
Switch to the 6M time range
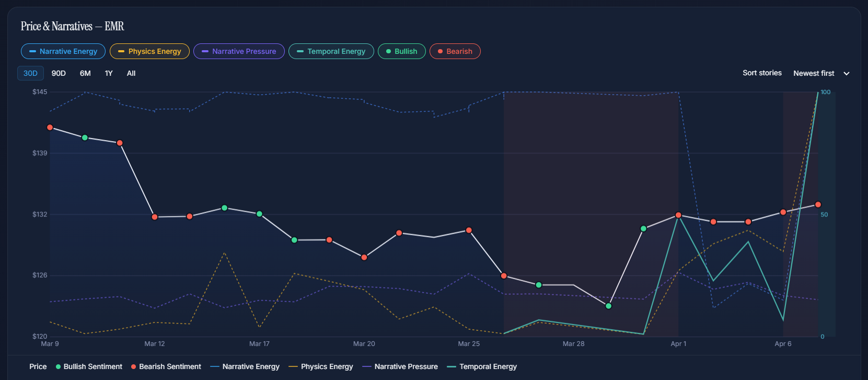tap(85, 73)
